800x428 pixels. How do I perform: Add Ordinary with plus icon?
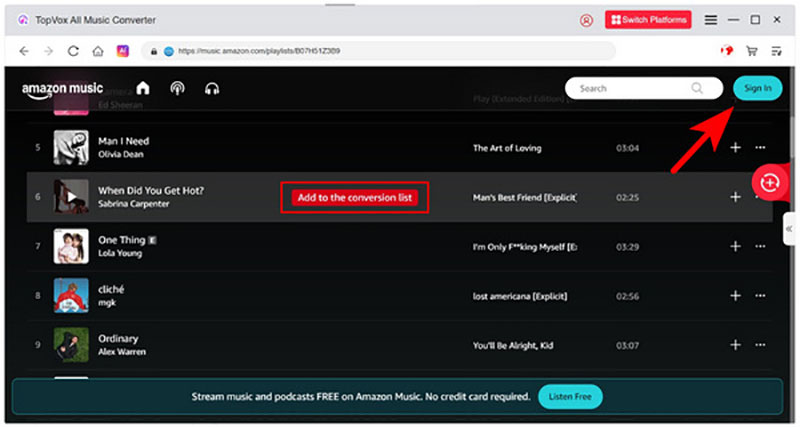click(735, 345)
